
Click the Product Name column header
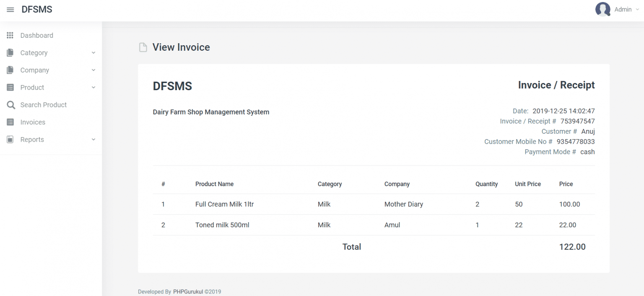[x=214, y=184]
